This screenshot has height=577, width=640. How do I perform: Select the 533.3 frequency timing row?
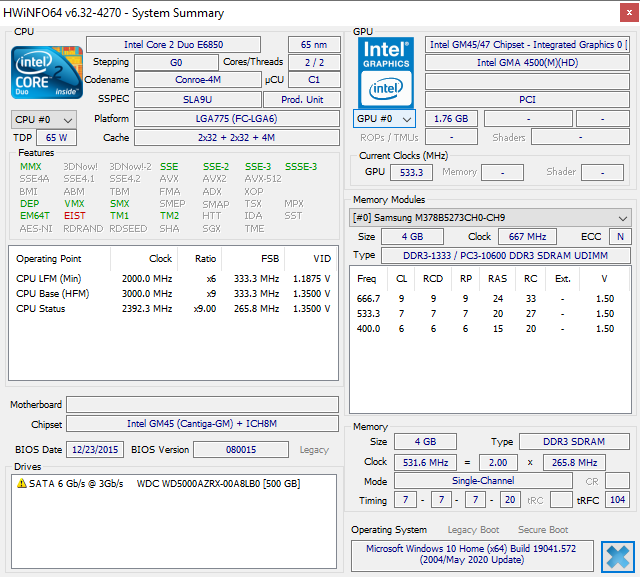[x=490, y=314]
